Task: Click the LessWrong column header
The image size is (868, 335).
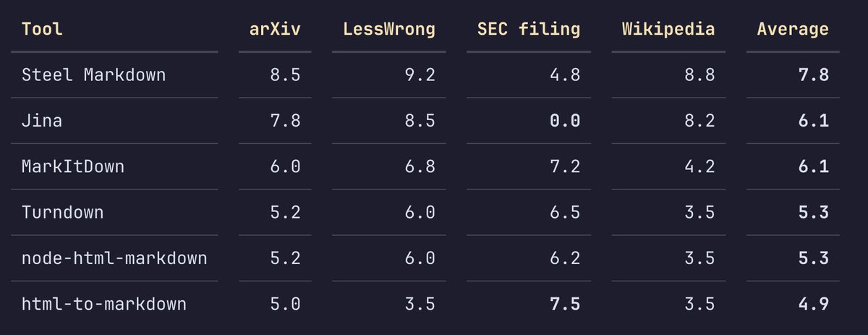Action: coord(389,30)
